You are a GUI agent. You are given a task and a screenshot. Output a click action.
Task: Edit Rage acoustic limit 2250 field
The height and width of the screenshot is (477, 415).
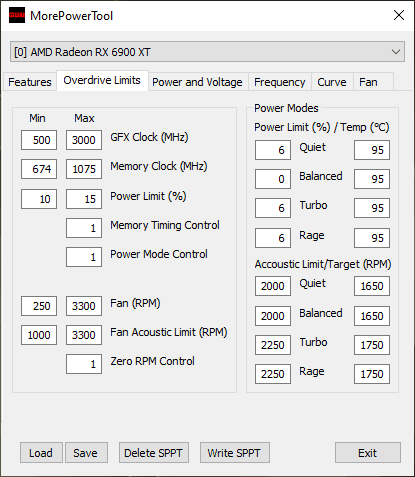pyautogui.click(x=273, y=374)
